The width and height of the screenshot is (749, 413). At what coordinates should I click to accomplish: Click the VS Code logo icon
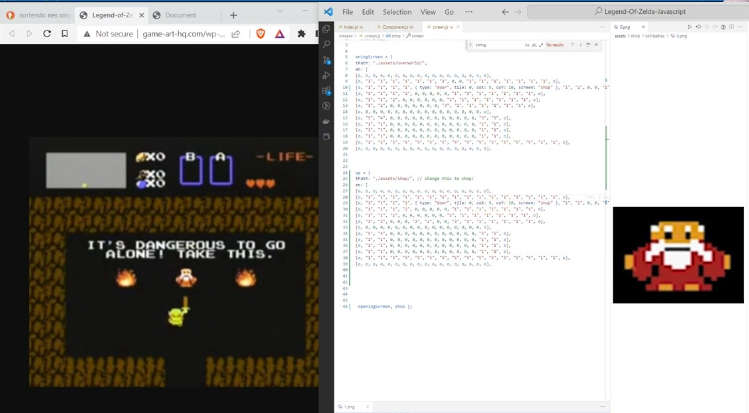(328, 11)
